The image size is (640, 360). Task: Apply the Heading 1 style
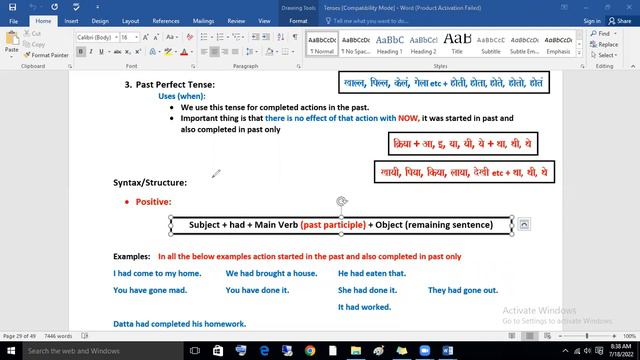(x=389, y=44)
